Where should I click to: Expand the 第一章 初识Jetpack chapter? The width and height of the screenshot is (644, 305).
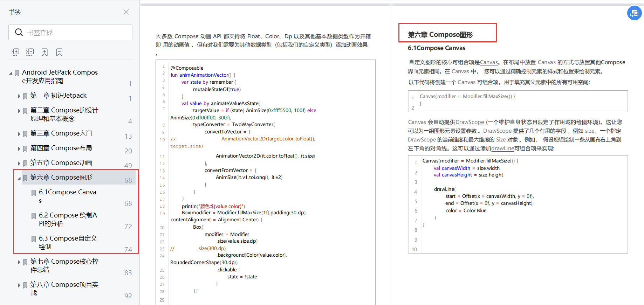tap(19, 96)
